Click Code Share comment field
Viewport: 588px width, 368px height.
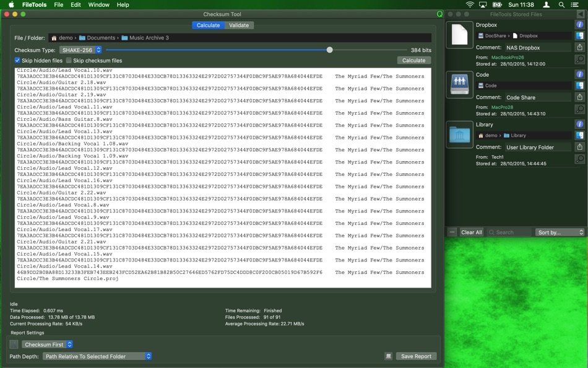537,97
